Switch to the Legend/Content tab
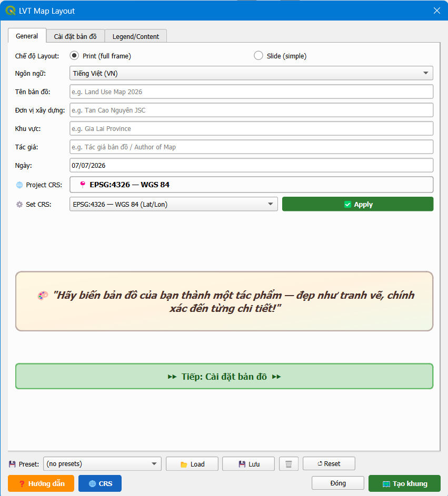 pos(136,36)
